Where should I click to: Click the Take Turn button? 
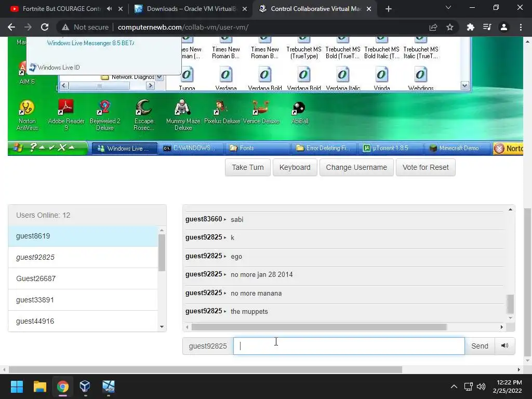click(x=248, y=167)
